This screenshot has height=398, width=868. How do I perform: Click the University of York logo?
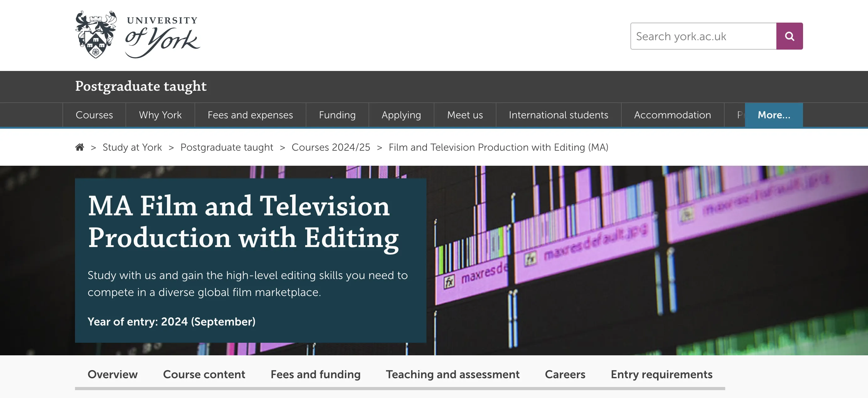[137, 35]
